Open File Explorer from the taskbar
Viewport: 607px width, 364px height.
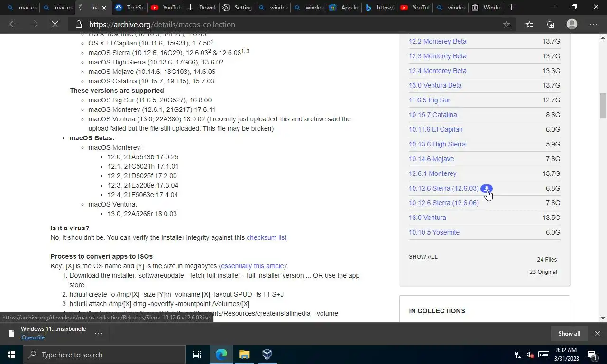point(244,355)
